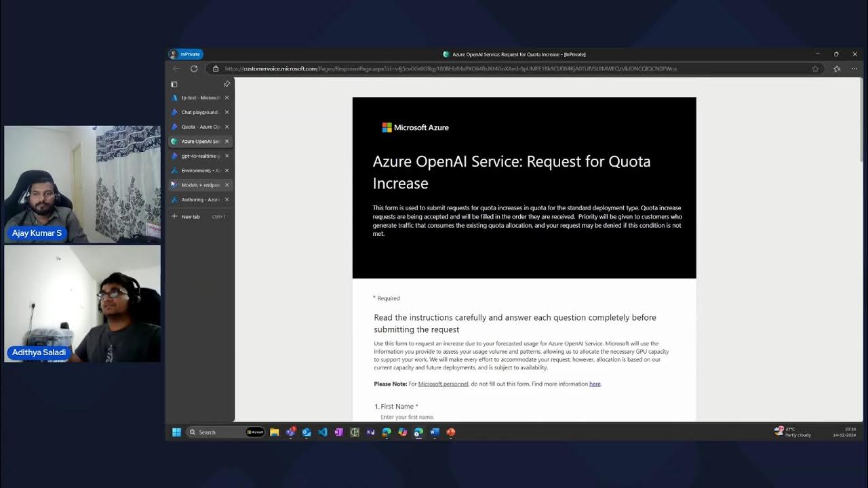View site info via the lock icon
868x488 pixels.
216,68
